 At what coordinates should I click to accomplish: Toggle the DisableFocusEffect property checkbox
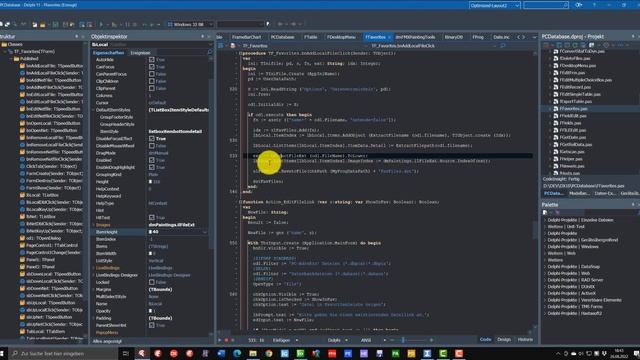tap(151, 138)
